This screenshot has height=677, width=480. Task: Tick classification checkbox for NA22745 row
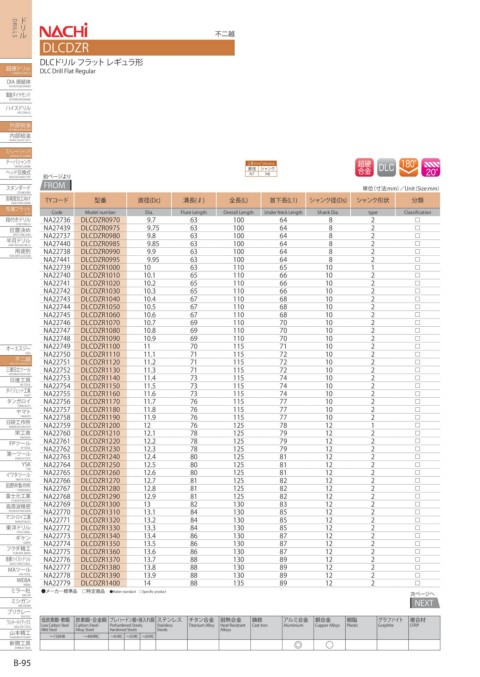(417, 315)
